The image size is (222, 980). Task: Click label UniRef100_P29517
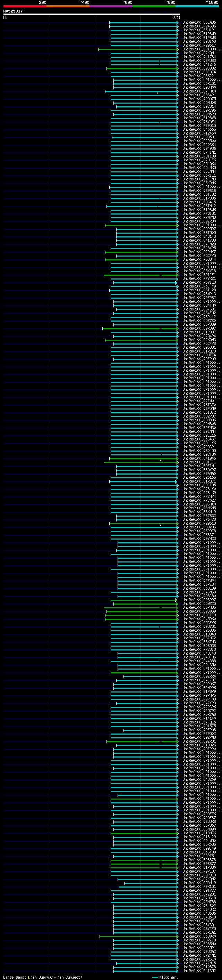[199, 45]
